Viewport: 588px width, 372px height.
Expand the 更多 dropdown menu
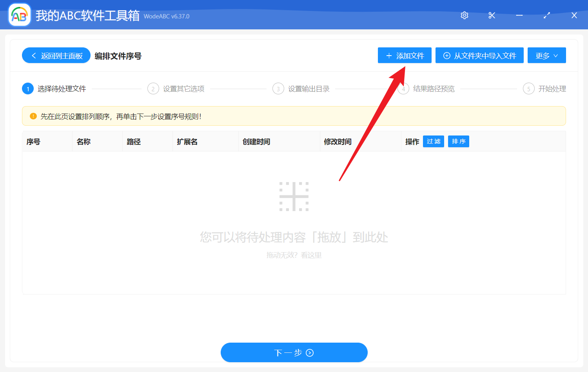click(x=546, y=55)
